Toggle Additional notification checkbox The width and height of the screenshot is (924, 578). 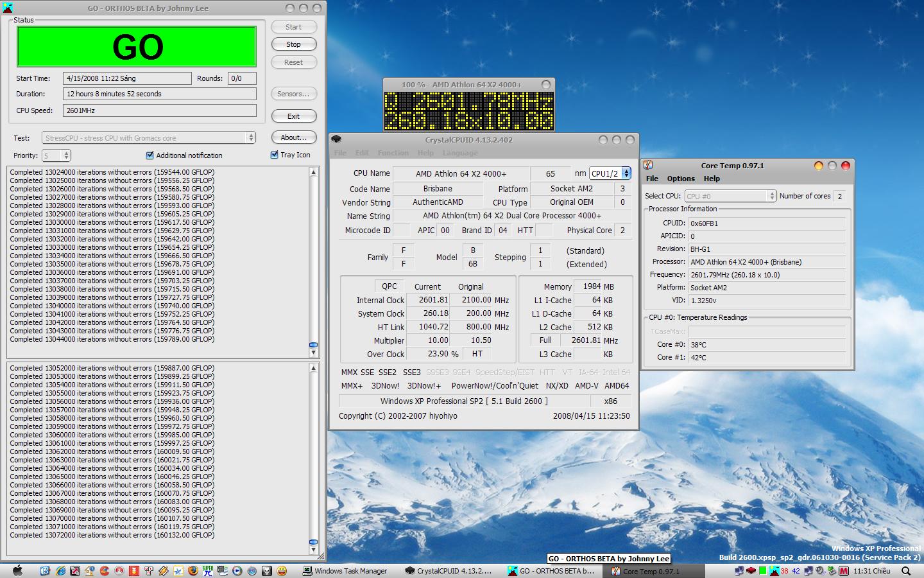tap(150, 155)
